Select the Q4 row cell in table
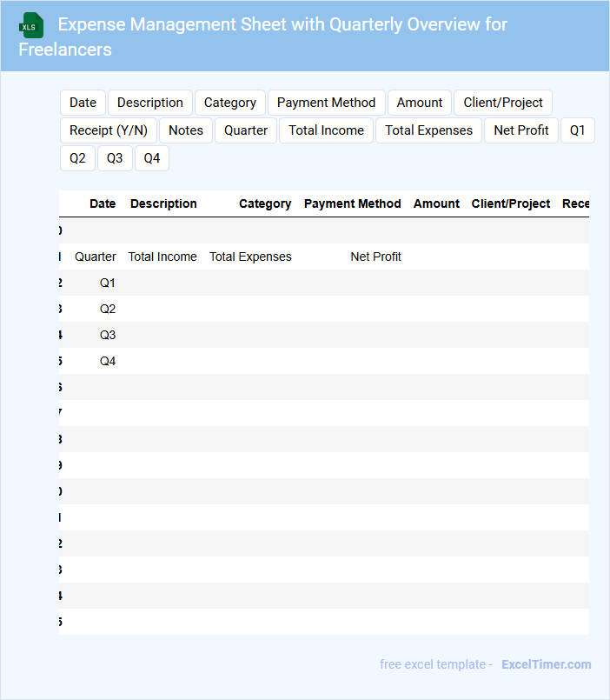Image resolution: width=610 pixels, height=700 pixels. pyautogui.click(x=108, y=361)
